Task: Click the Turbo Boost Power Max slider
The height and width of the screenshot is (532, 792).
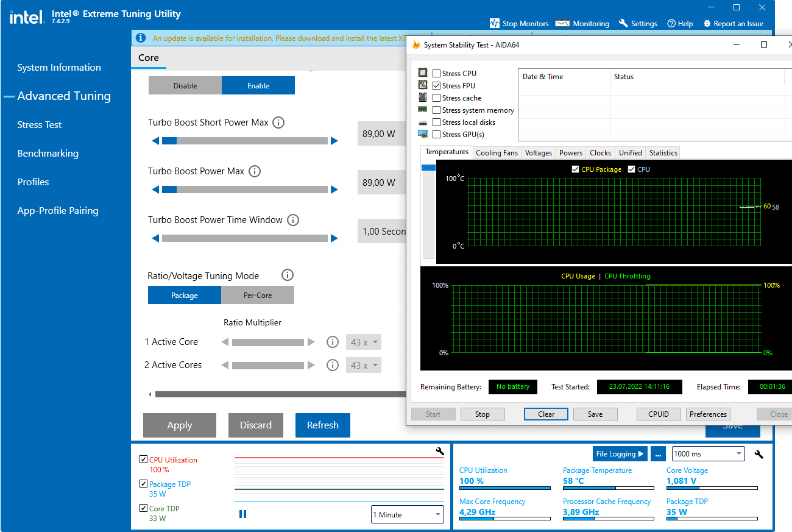Action: click(x=245, y=190)
